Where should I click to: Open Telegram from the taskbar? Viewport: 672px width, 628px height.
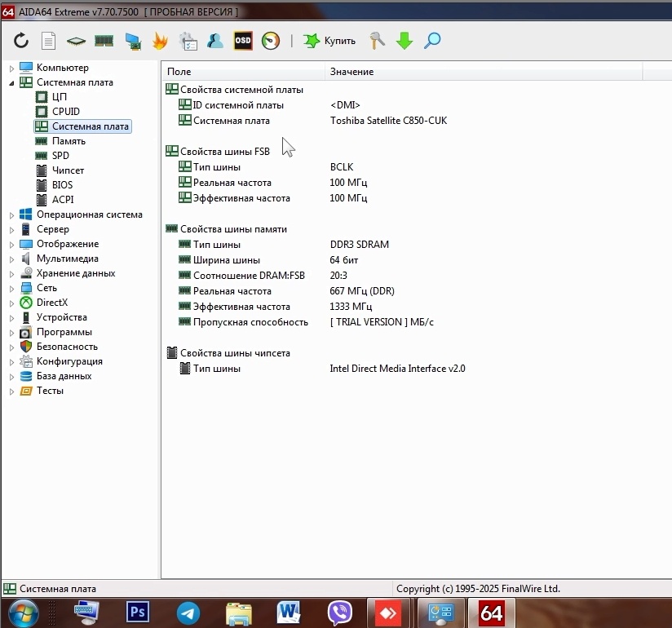pyautogui.click(x=188, y=613)
